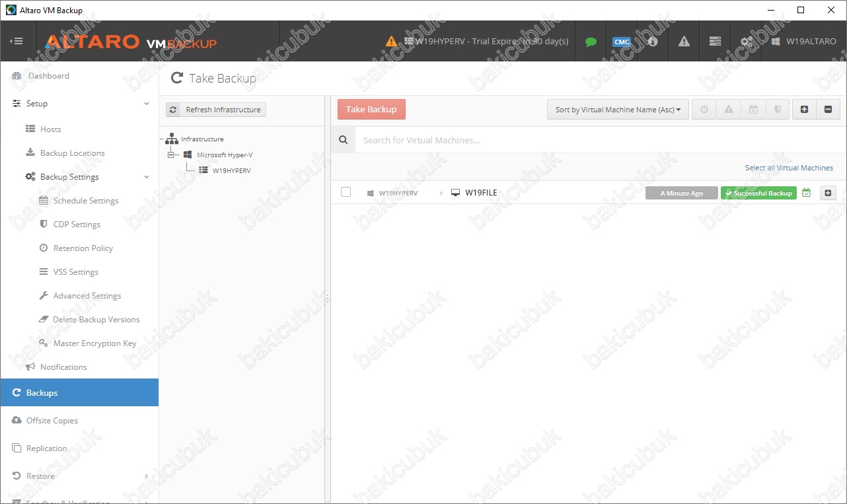Click the Infrastructure network icon in tree
847x504 pixels.
point(172,139)
